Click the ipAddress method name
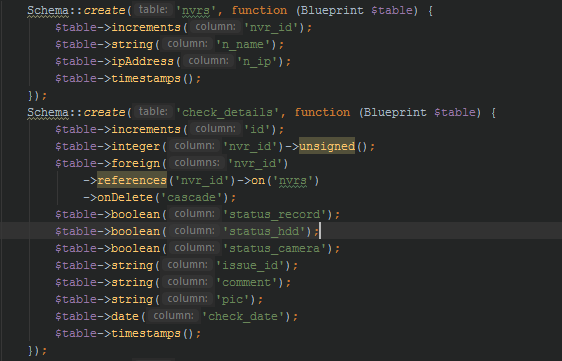 (142, 62)
